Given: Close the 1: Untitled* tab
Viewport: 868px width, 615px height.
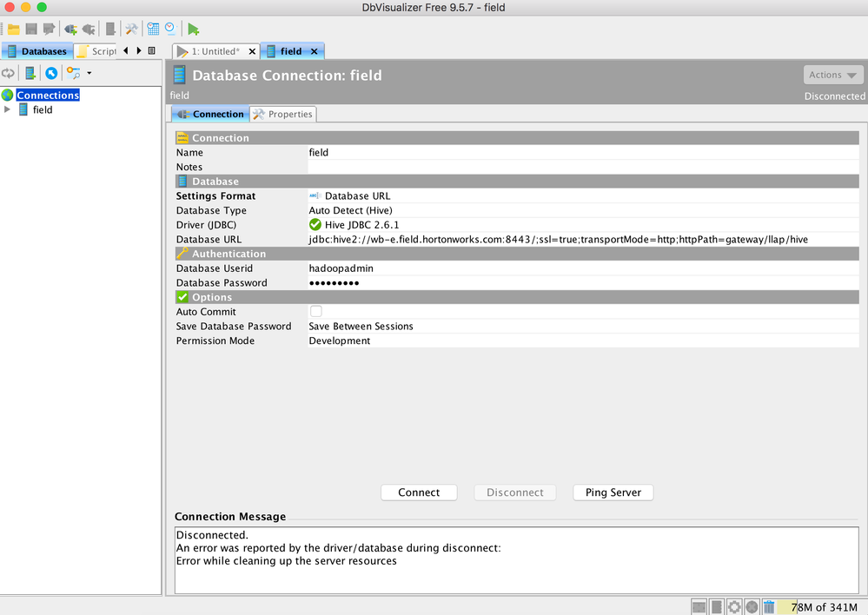Looking at the screenshot, I should click(x=252, y=51).
